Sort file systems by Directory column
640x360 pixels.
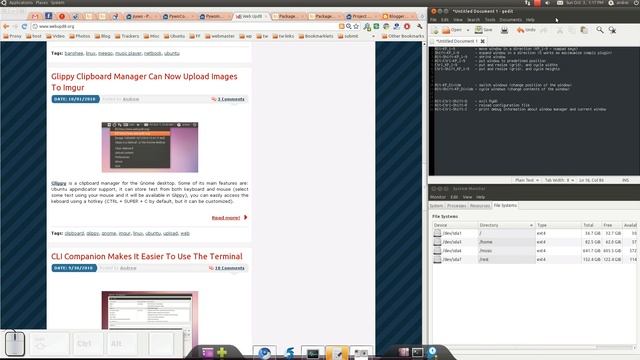[506, 225]
